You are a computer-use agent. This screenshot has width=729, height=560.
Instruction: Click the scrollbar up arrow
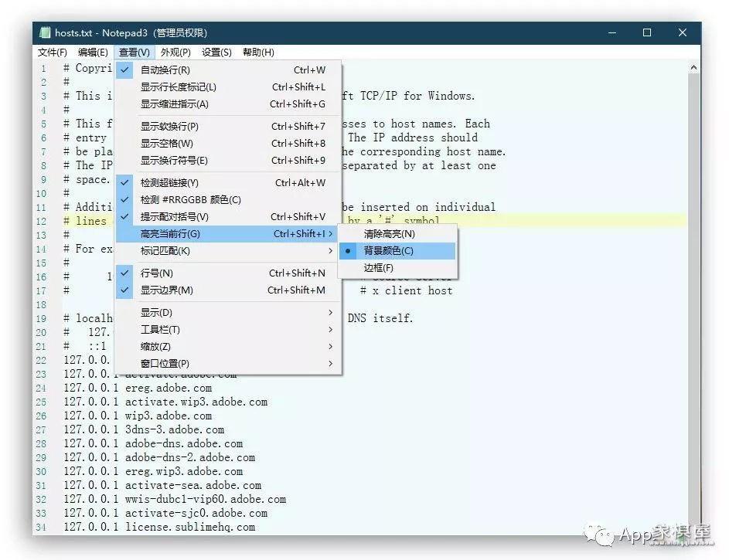click(693, 68)
